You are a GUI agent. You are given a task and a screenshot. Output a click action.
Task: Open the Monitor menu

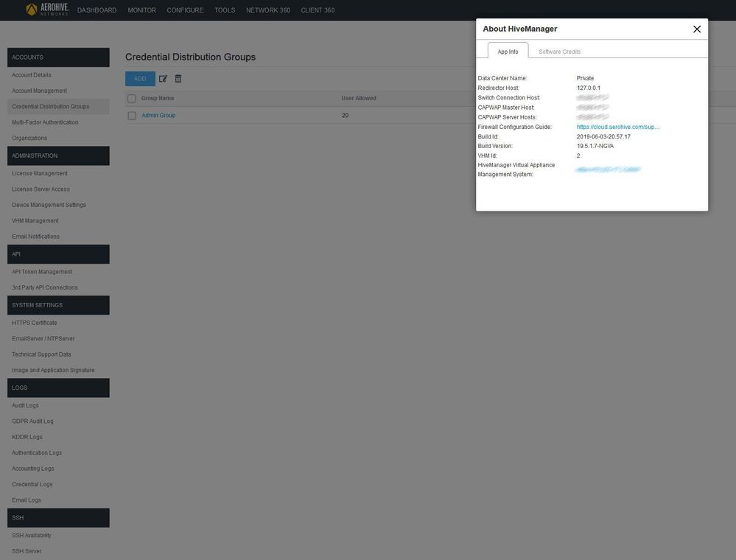tap(141, 10)
